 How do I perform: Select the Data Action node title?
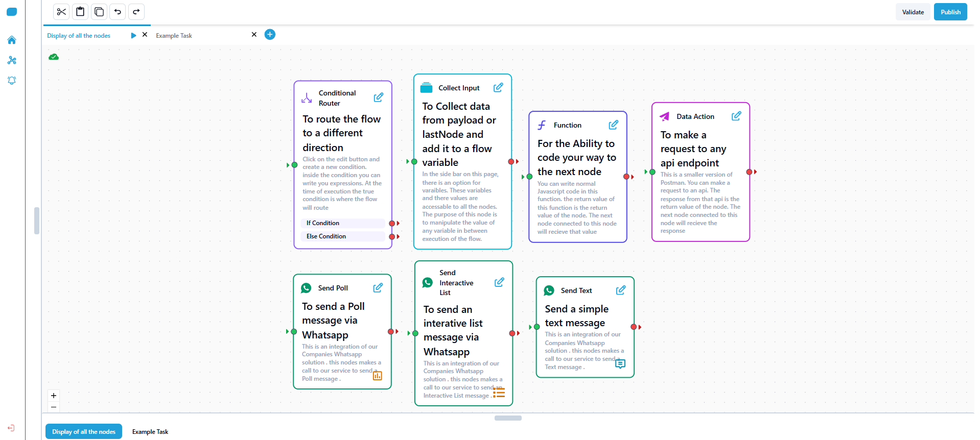[695, 117]
